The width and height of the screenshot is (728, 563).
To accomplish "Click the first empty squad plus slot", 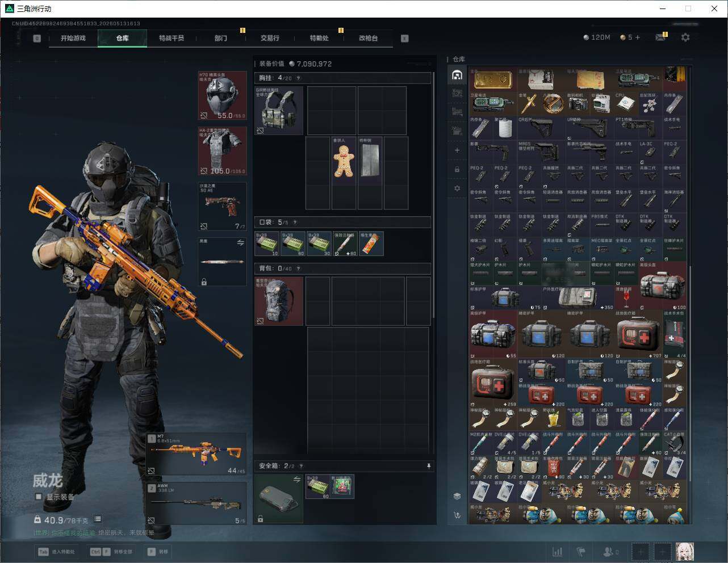I will click(x=641, y=552).
